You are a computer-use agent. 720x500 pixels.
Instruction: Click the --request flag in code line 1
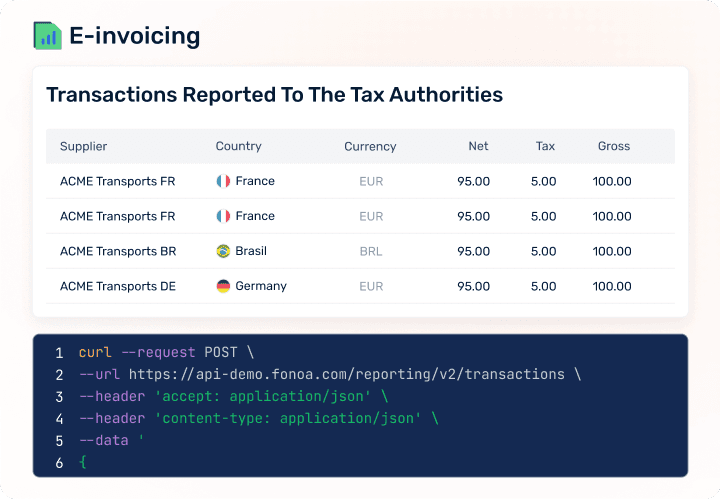[x=158, y=352]
